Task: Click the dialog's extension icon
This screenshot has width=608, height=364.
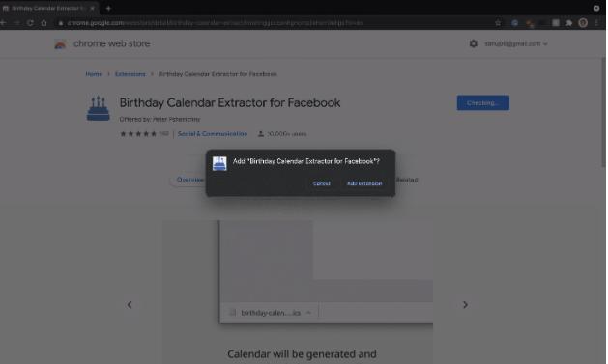Action: pyautogui.click(x=219, y=163)
